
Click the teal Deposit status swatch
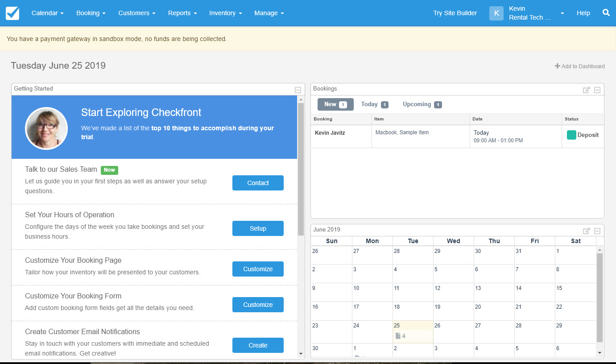coord(571,134)
